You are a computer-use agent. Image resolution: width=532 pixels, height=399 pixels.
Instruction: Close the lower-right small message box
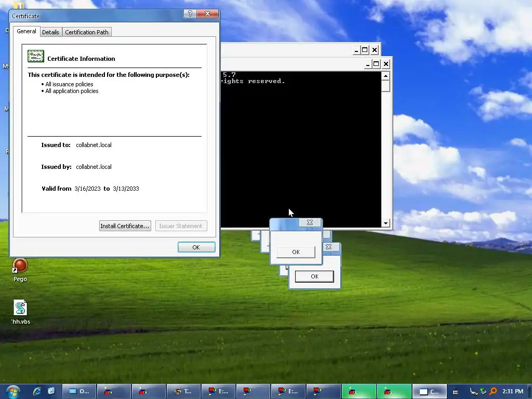click(328, 247)
